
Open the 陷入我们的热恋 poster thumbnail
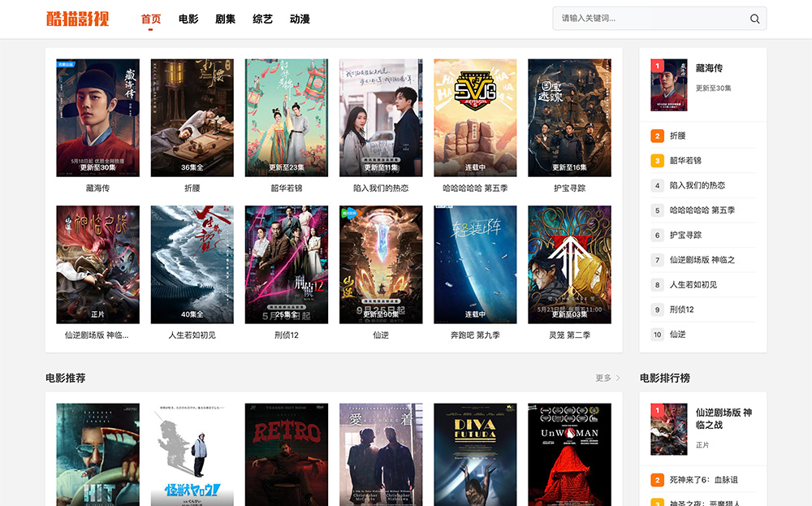click(381, 118)
